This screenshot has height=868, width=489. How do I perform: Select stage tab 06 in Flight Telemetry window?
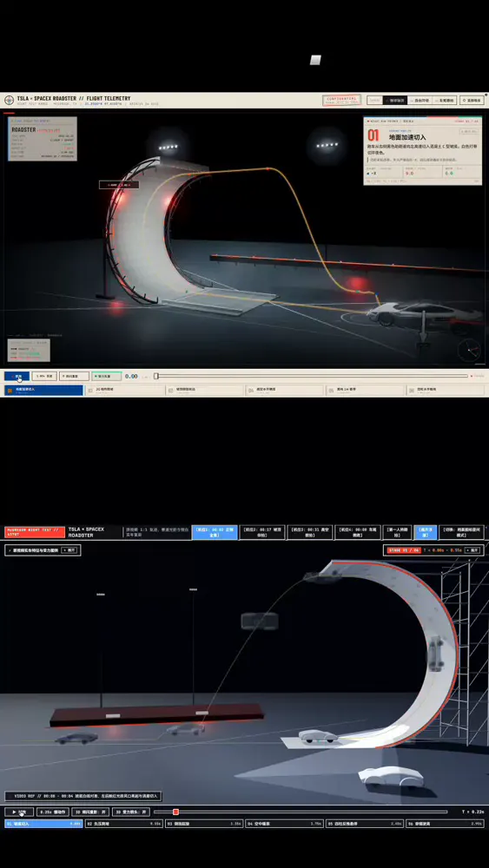pos(446,391)
